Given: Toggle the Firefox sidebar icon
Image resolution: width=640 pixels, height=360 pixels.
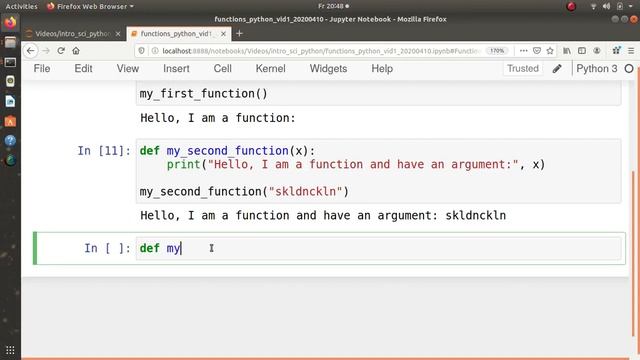Looking at the screenshot, I should [582, 51].
